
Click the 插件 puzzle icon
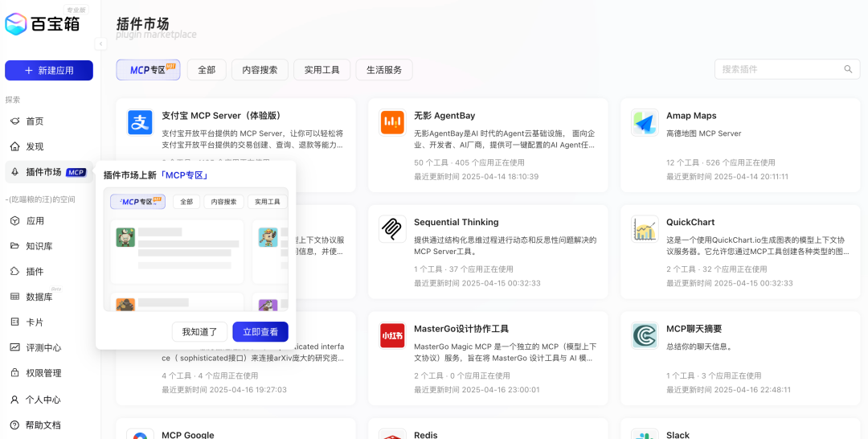(x=15, y=272)
